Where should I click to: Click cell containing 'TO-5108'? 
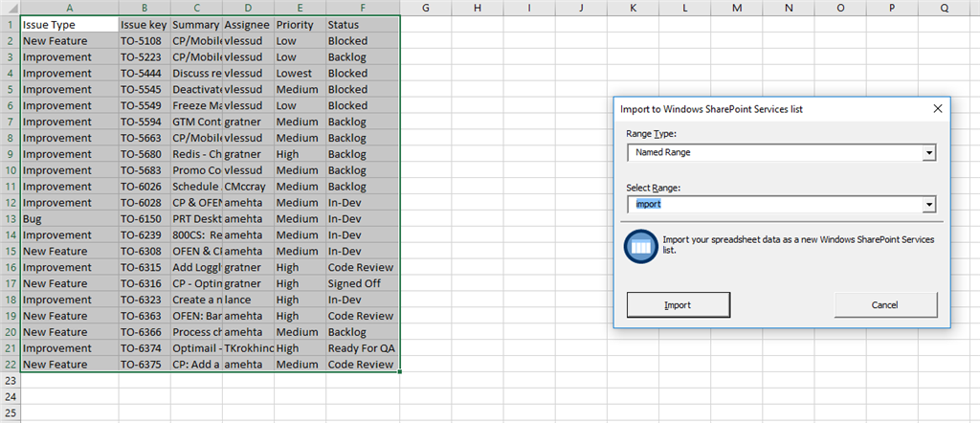(145, 40)
